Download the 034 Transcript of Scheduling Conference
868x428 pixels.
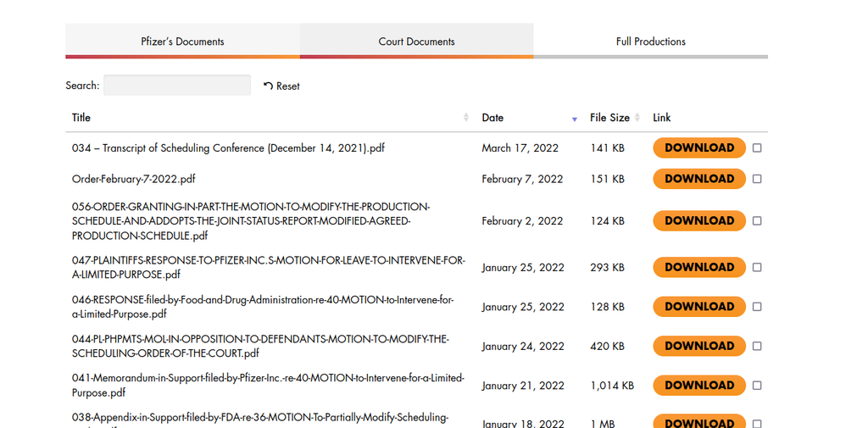[x=698, y=148]
